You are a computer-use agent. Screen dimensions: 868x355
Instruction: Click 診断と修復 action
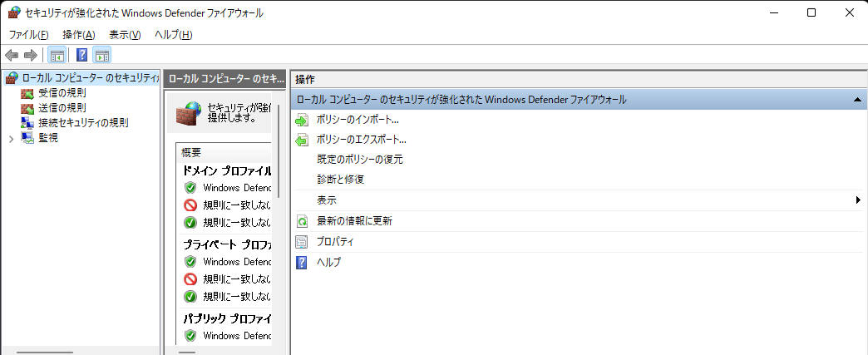tap(340, 180)
